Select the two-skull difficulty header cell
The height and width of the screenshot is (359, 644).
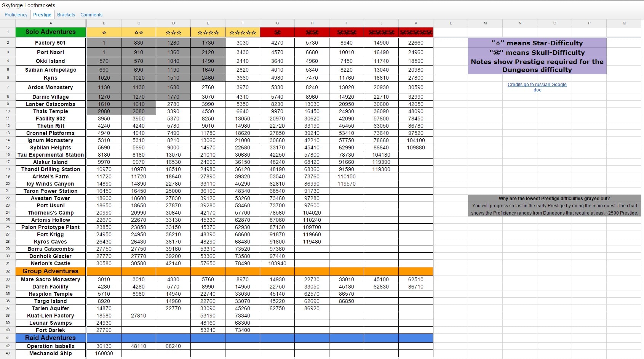point(312,32)
